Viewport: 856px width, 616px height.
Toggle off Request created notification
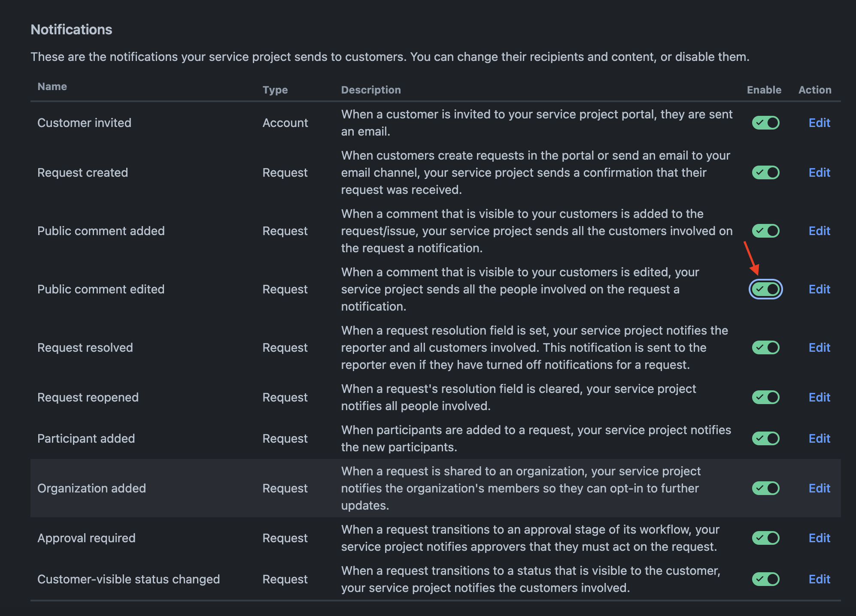coord(765,173)
